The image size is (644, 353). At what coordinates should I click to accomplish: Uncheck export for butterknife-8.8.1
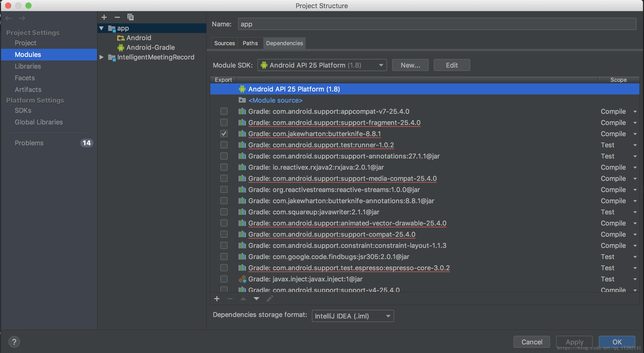[x=224, y=134]
